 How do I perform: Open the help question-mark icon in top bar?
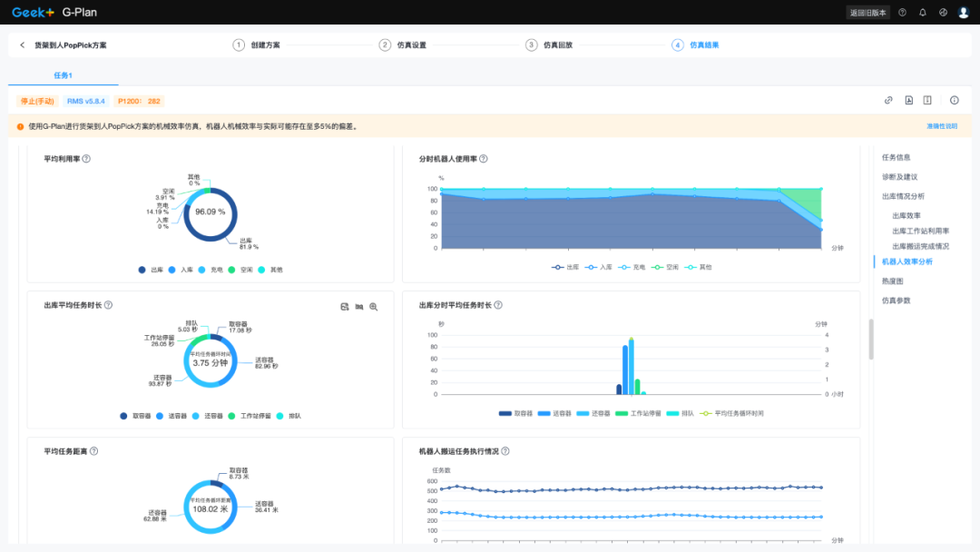[x=902, y=13]
